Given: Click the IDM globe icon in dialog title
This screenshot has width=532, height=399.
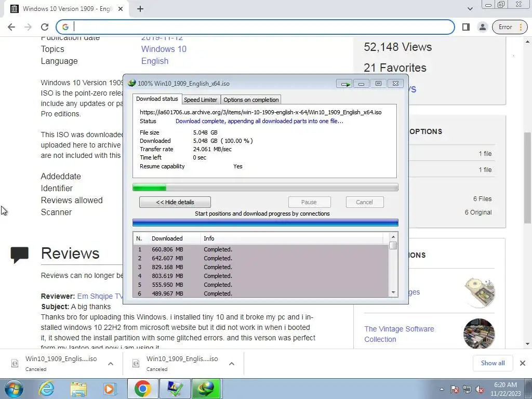Looking at the screenshot, I should pos(131,83).
